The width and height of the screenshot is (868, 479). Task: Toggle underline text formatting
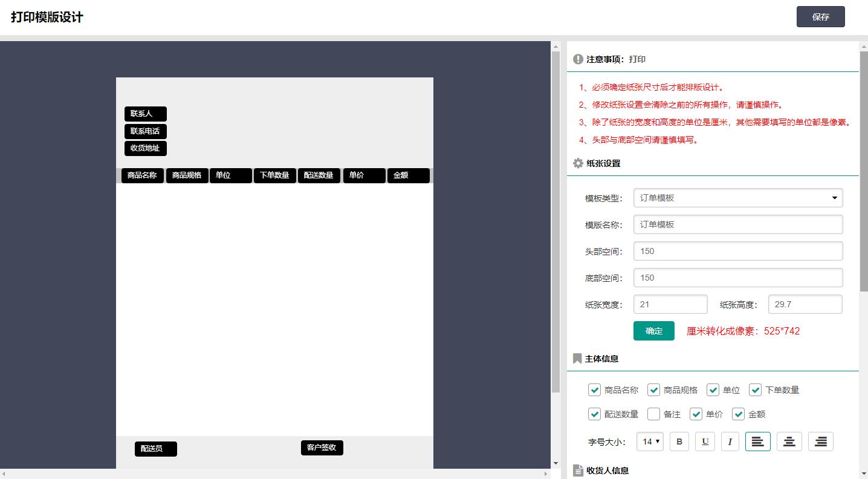[705, 442]
